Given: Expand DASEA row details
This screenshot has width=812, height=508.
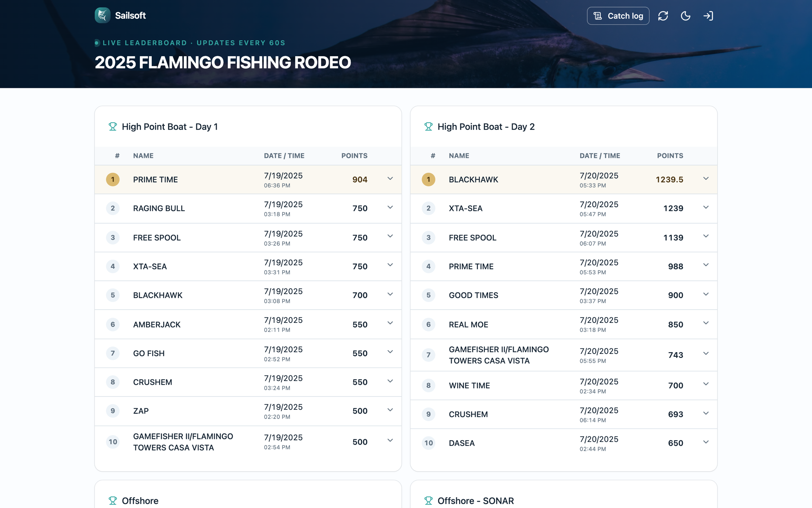Looking at the screenshot, I should [706, 442].
